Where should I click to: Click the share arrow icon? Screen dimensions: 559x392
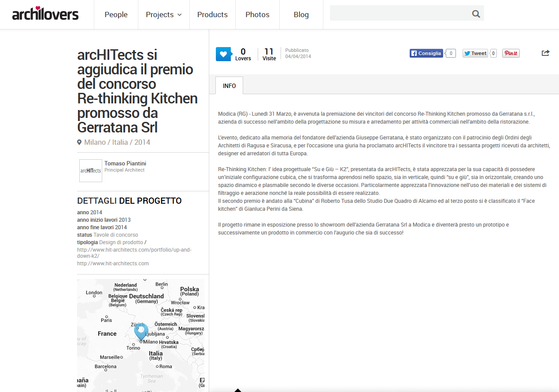click(545, 53)
